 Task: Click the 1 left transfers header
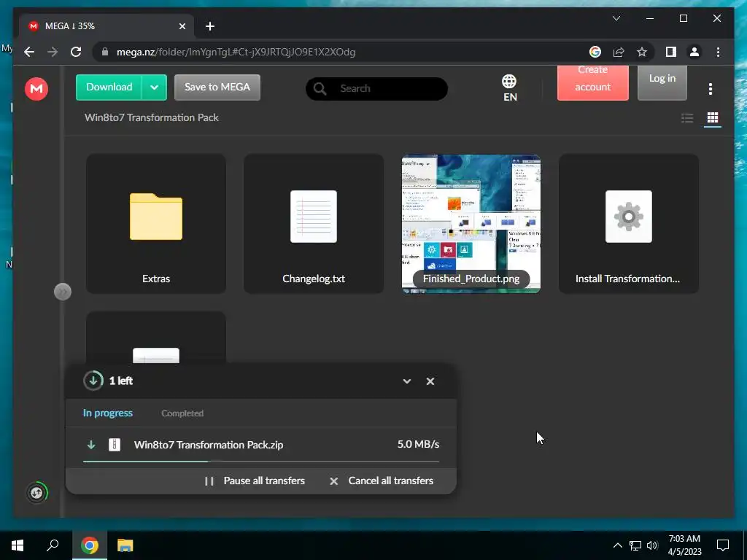(x=121, y=381)
